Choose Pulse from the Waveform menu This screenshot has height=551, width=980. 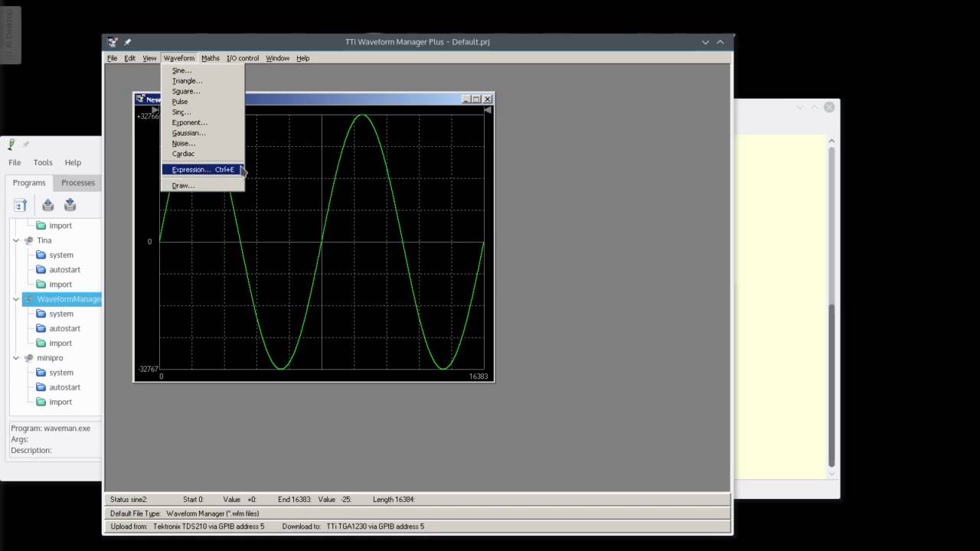(x=203, y=102)
